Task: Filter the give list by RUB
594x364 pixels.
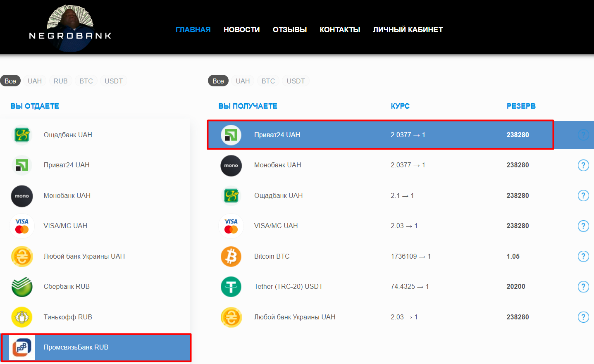Action: click(60, 81)
